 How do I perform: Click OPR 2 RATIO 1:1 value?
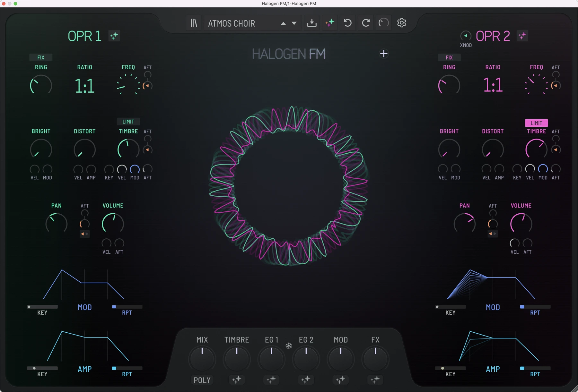pos(493,85)
